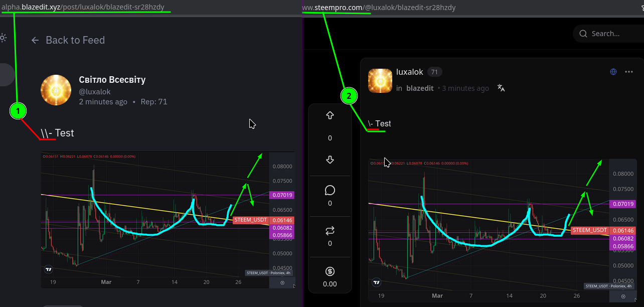Click the resteem repost arrows icon
The image size is (644, 307).
pos(330,231)
